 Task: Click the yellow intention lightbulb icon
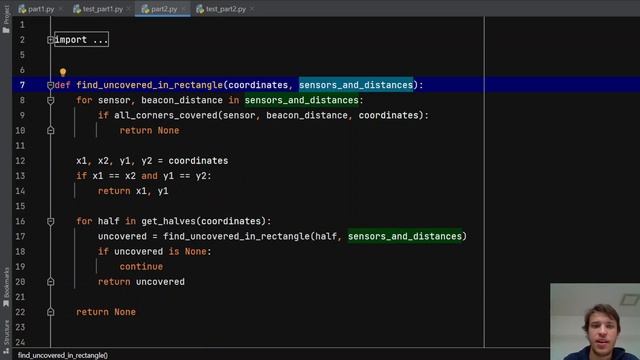(x=62, y=72)
